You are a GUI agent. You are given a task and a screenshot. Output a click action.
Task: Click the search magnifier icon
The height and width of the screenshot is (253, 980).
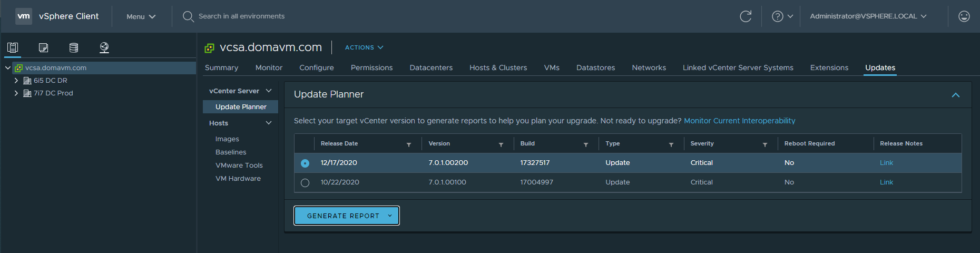pyautogui.click(x=188, y=16)
